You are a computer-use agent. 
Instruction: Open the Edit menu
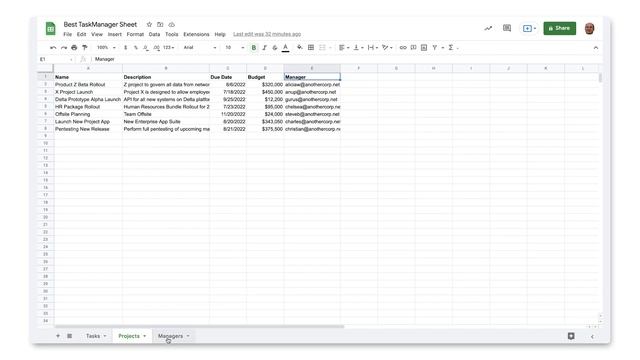point(81,34)
